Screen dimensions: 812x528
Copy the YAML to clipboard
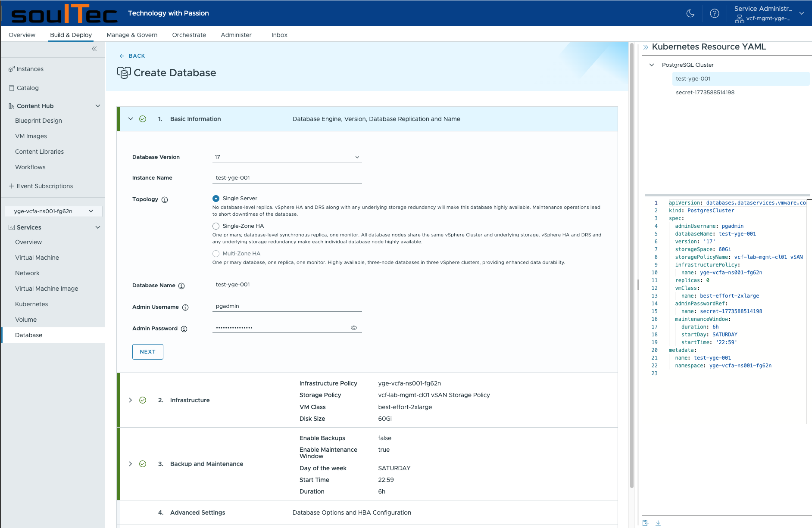(x=645, y=522)
